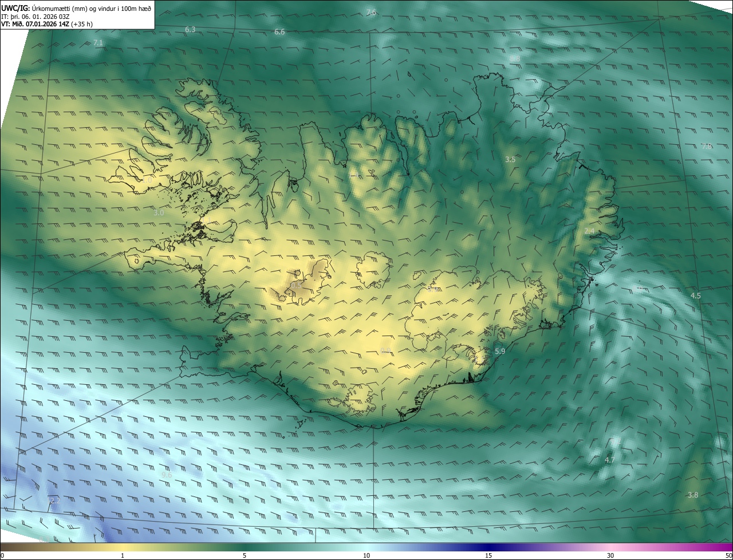Click the map value 6.6
Image resolution: width=733 pixels, height=560 pixels.
[279, 32]
